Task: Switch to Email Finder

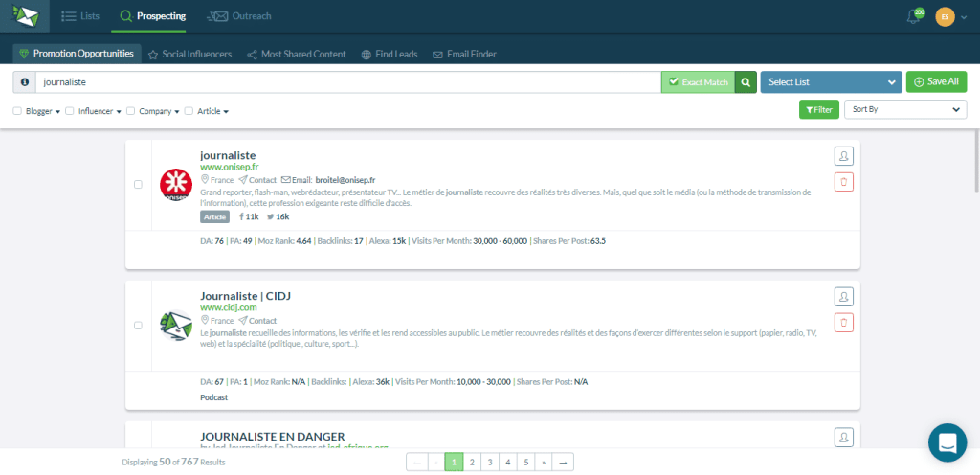Action: click(464, 55)
